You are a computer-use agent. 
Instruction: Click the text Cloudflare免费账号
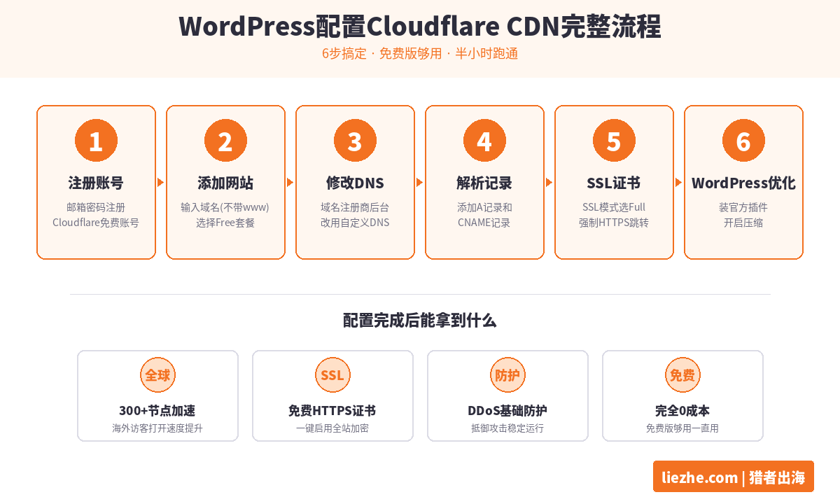[x=96, y=223]
